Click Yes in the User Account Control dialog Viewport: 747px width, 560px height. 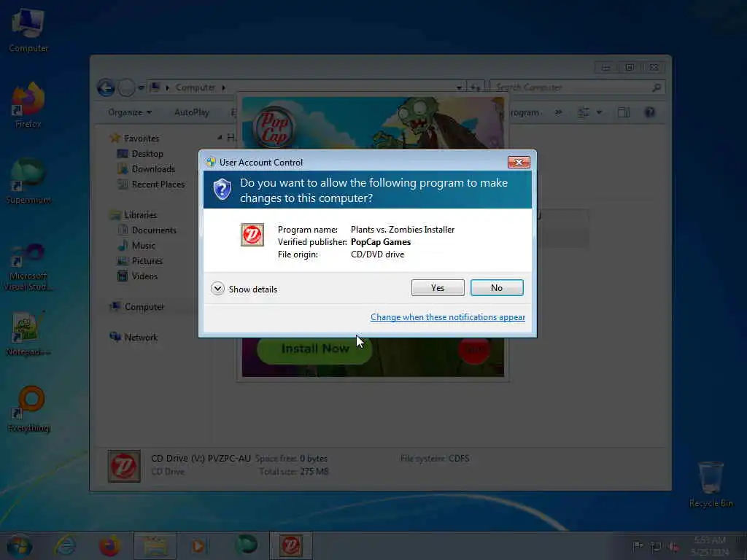438,287
